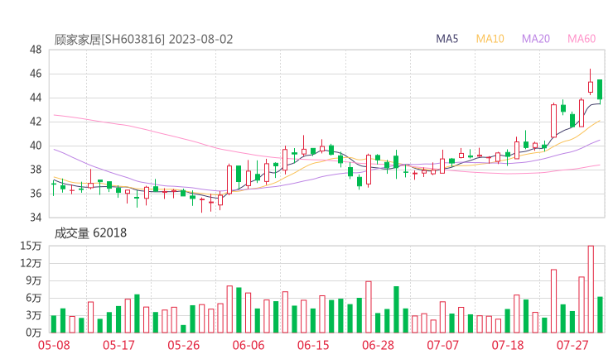Click the MA60 legend label
Image resolution: width=613 pixels, height=364 pixels.
pyautogui.click(x=582, y=39)
